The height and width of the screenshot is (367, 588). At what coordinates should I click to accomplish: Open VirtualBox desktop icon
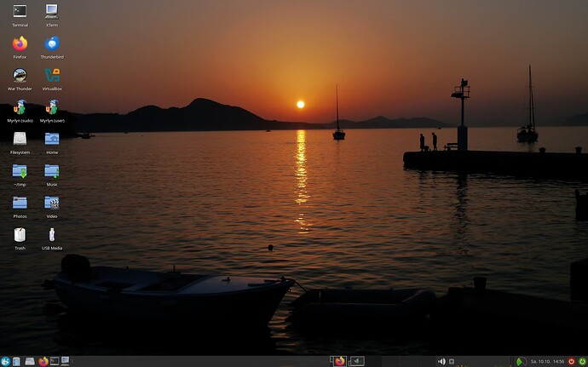coord(52,79)
